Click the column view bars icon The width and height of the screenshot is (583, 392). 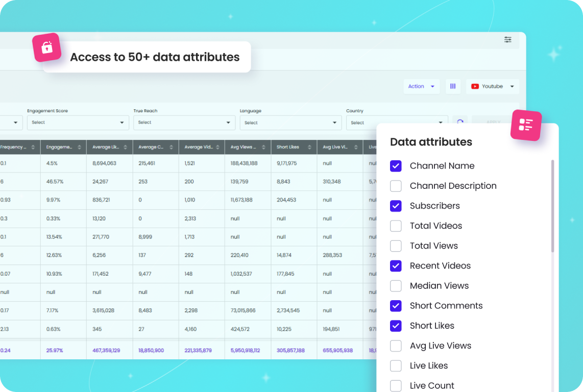tap(453, 86)
